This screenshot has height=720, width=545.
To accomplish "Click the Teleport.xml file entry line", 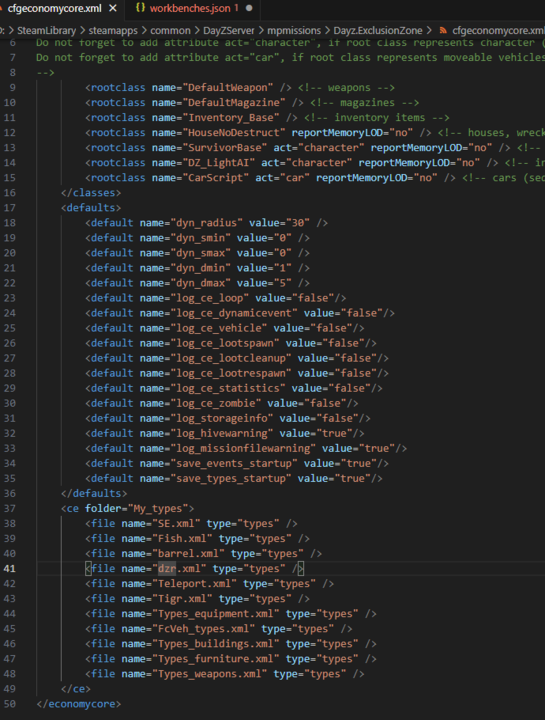I will coord(209,584).
